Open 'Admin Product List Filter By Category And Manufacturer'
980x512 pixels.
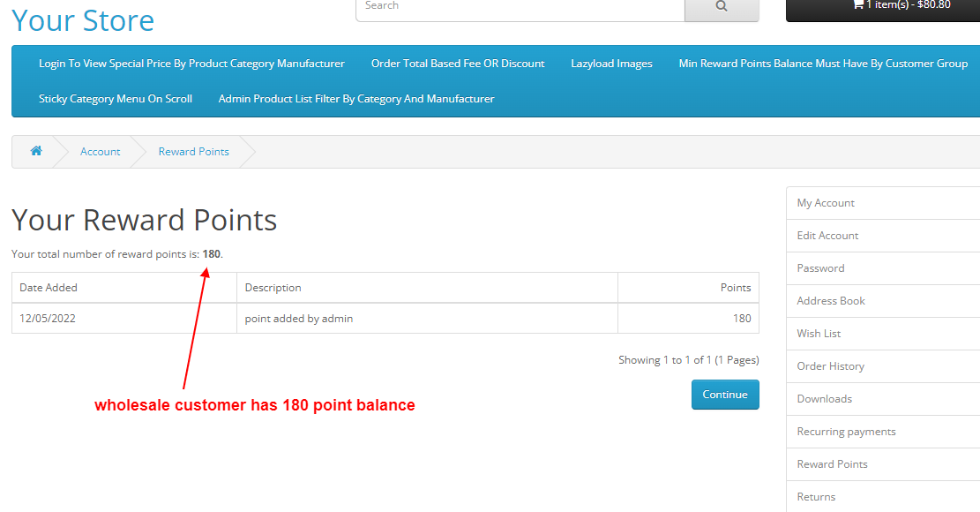[356, 98]
